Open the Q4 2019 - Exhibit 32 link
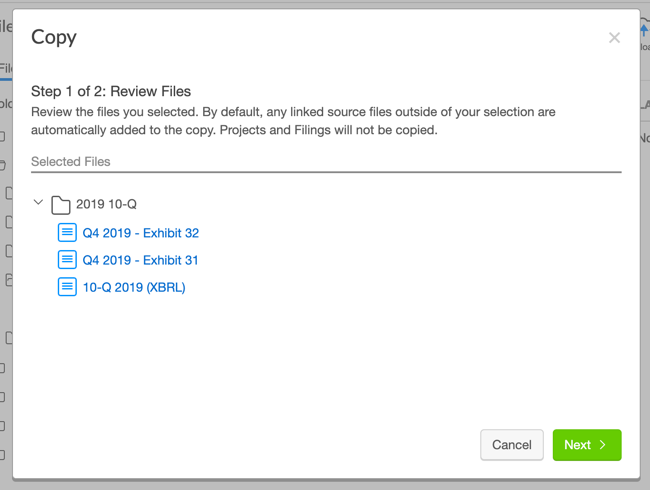Screen dimensions: 650x490 [x=141, y=233]
